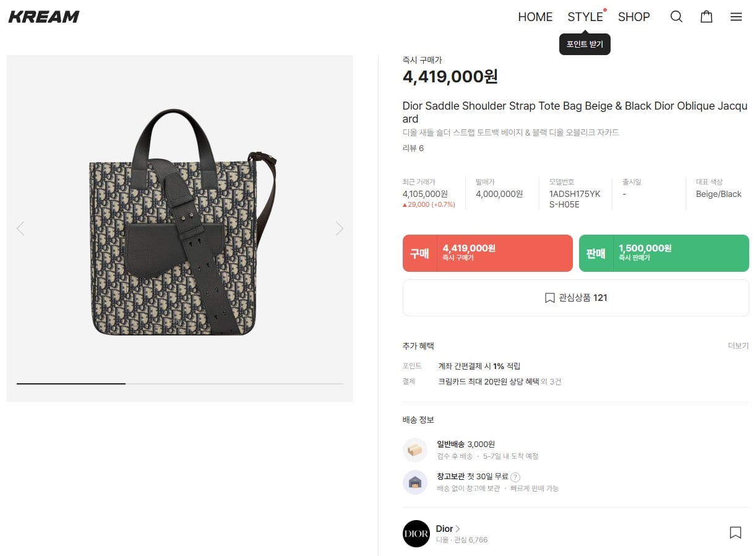Click the standard delivery box icon
756x556 pixels.
[415, 450]
